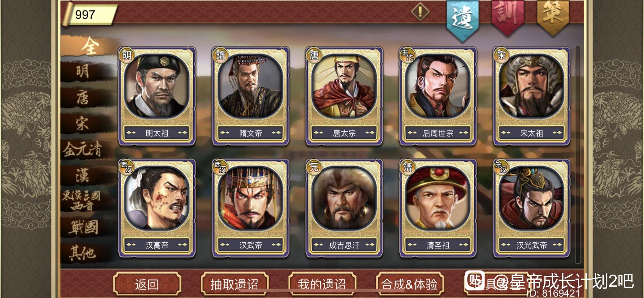Open the 金元清 category tab
Image resolution: width=644 pixels, height=298 pixels.
point(83,149)
